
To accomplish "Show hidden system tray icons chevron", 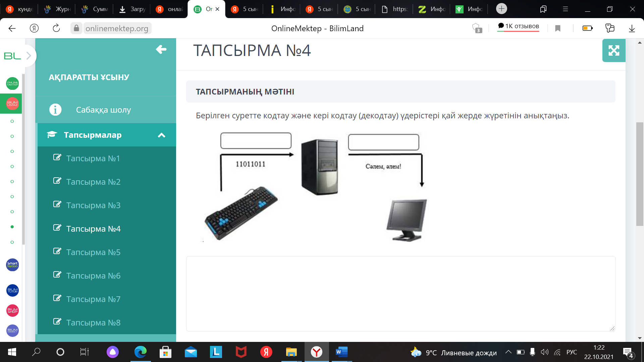I will point(508,352).
